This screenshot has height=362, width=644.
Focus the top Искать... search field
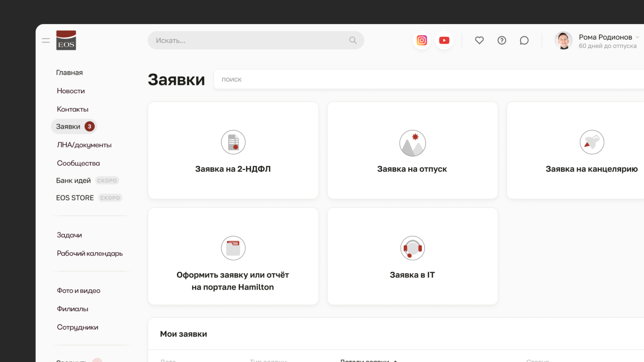[x=256, y=40]
